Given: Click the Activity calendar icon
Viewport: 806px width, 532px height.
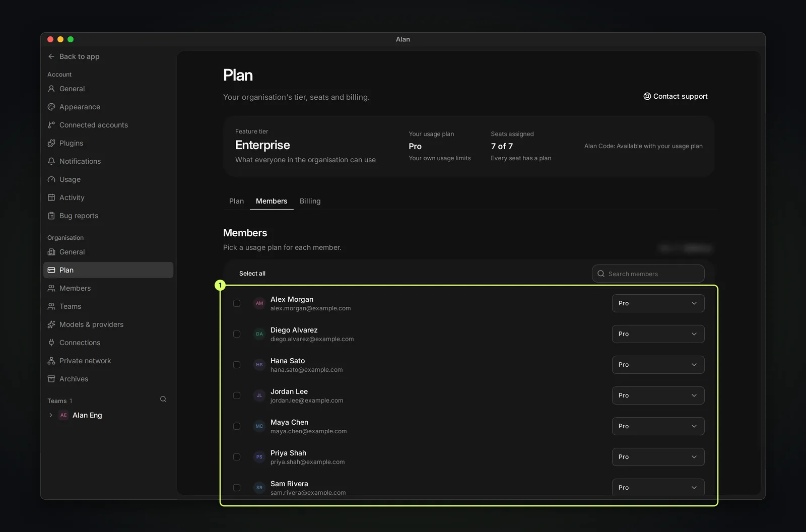Looking at the screenshot, I should click(x=51, y=197).
